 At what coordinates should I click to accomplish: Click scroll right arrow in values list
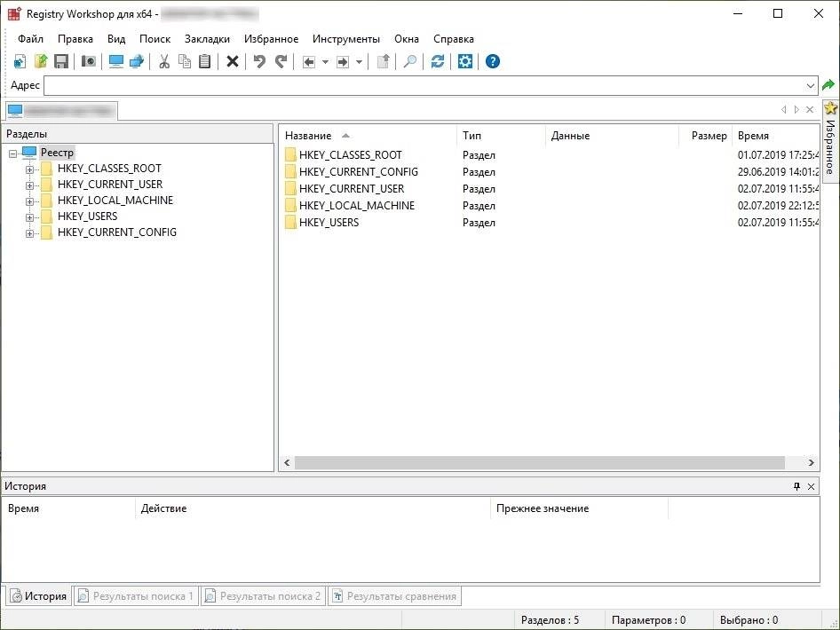click(x=811, y=462)
